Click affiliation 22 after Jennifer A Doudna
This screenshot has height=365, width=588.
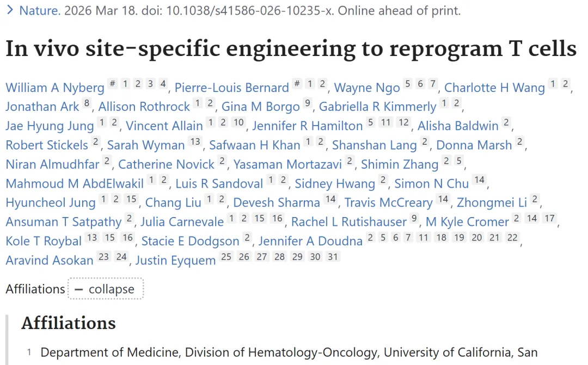[x=512, y=237]
